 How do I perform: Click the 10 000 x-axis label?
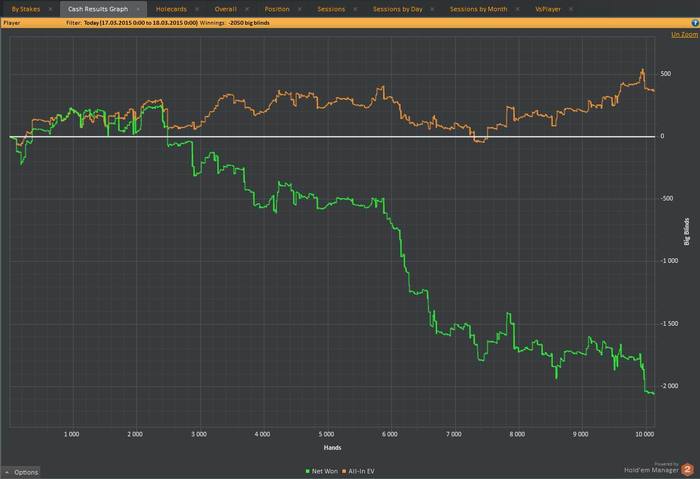point(644,434)
